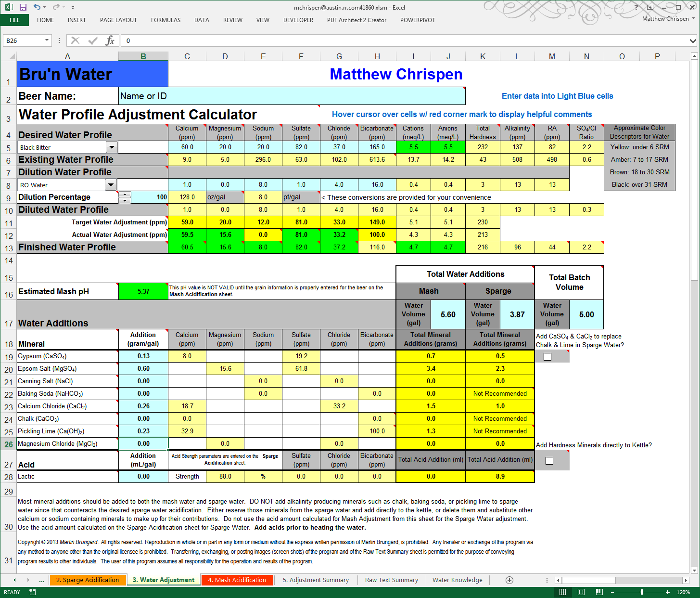Open the Insert Function (fx) dialog
Viewport: 700px width, 598px height.
(110, 40)
